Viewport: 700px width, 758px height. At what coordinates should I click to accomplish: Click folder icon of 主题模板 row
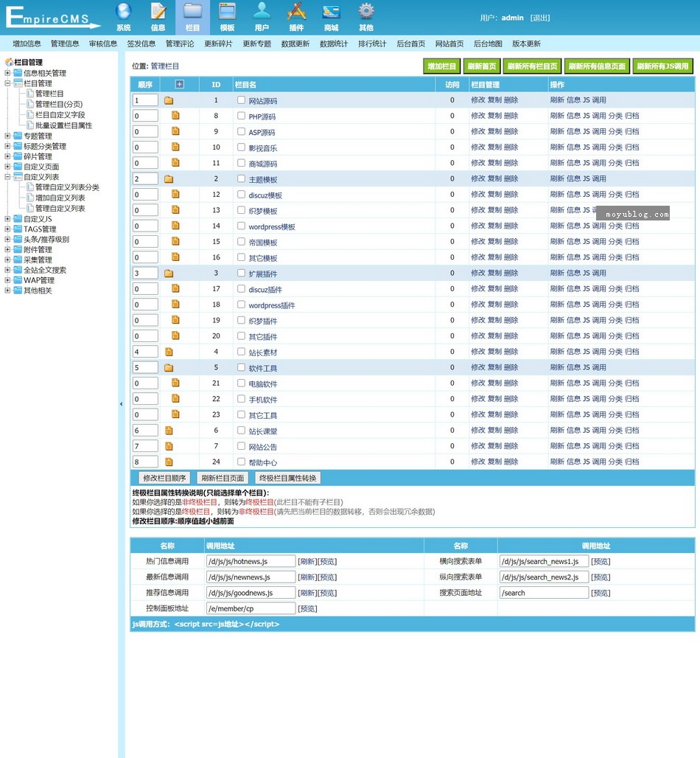pos(169,179)
